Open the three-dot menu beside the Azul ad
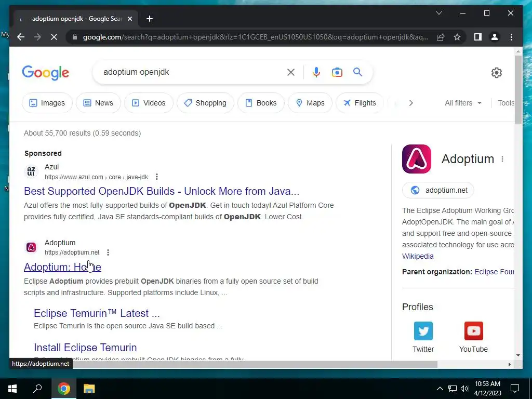The height and width of the screenshot is (399, 532). [156, 177]
